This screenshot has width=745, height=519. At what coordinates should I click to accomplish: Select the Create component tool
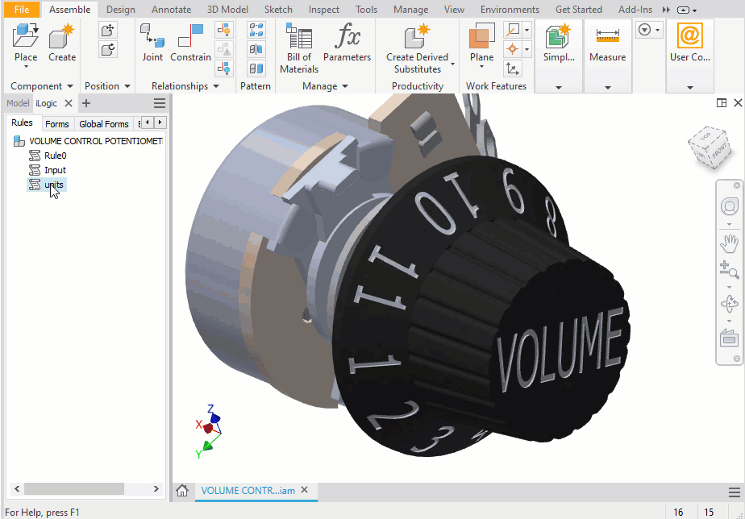(x=62, y=37)
